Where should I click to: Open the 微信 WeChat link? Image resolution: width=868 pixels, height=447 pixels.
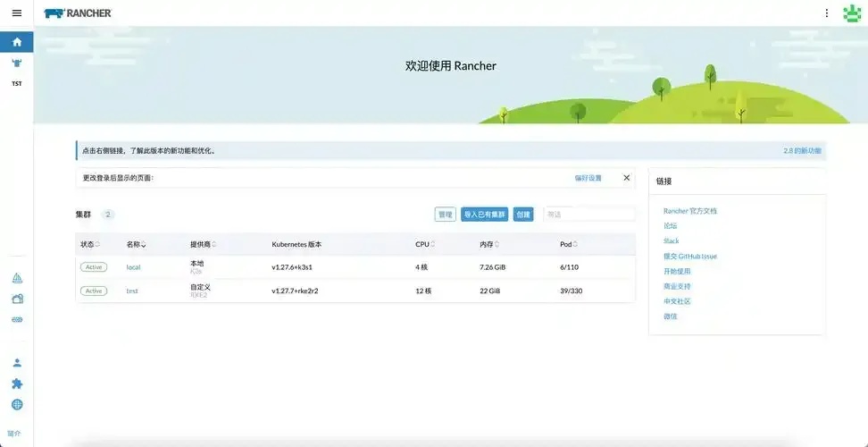(670, 316)
